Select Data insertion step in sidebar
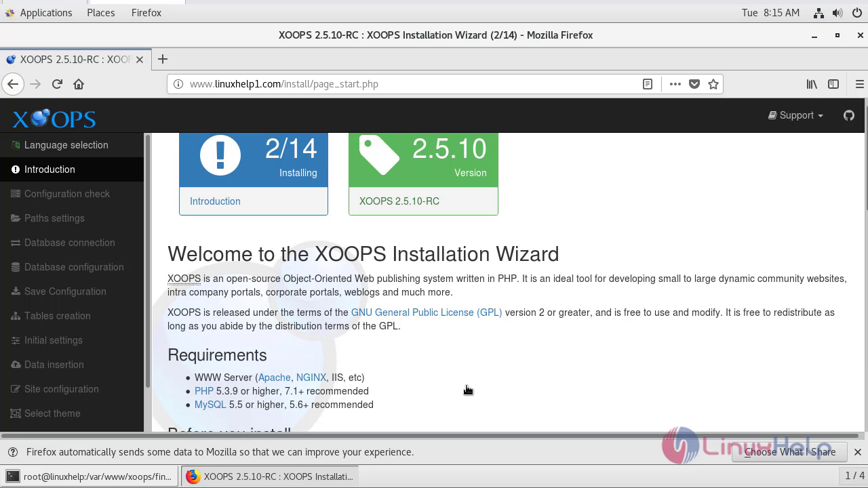Screen dimensions: 868x488 click(72, 365)
